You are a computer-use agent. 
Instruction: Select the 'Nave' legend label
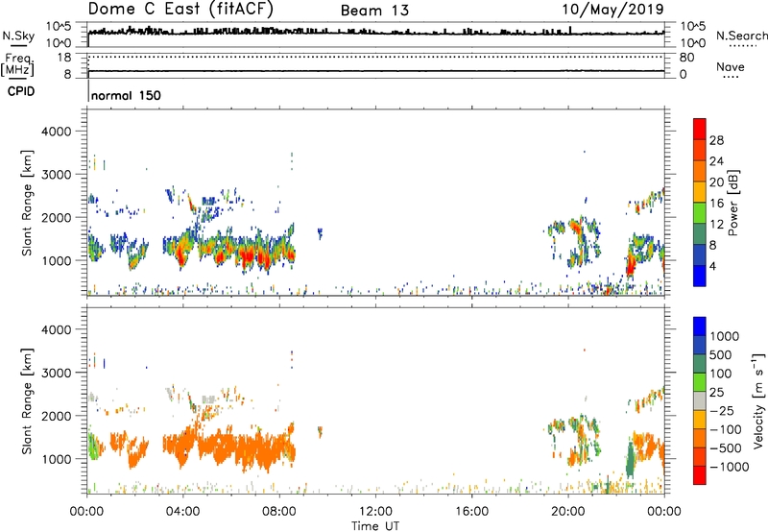[x=731, y=66]
